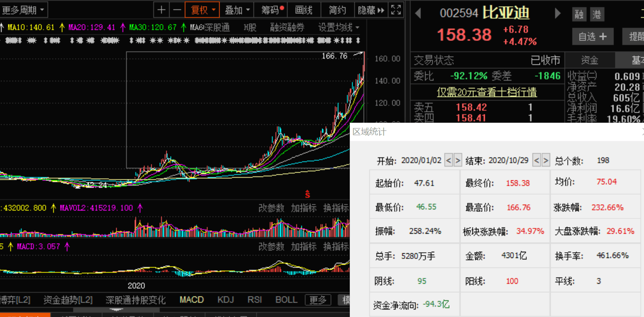Click the red S marker on the chart
Image resolution: width=644 pixels, height=317 pixels.
pos(307,194)
